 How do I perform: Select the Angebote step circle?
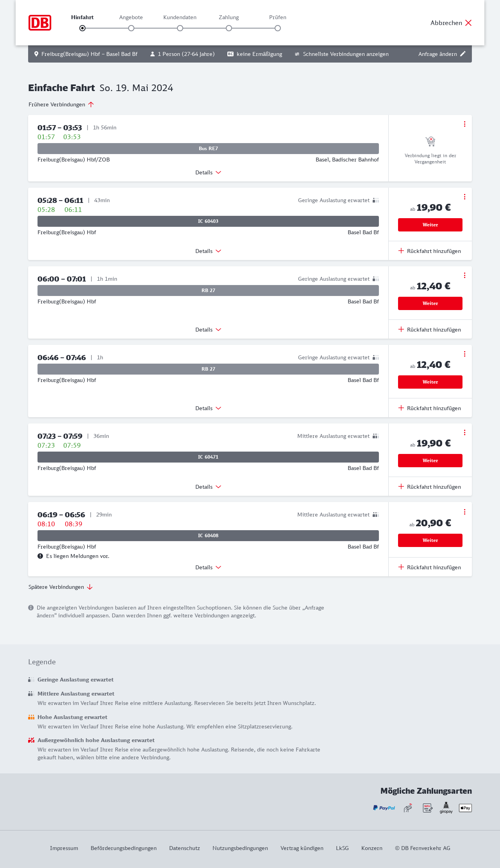coord(131,28)
